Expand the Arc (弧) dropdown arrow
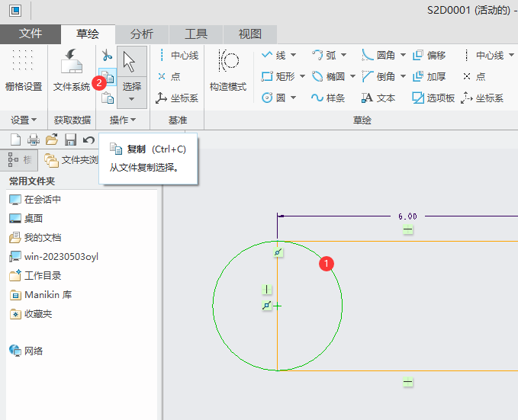 pyautogui.click(x=343, y=56)
